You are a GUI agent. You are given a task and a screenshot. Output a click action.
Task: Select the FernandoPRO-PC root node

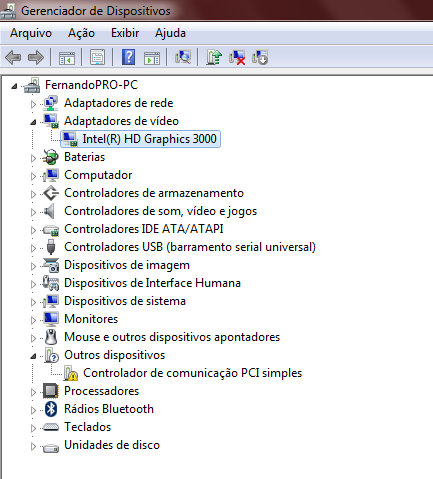(91, 85)
